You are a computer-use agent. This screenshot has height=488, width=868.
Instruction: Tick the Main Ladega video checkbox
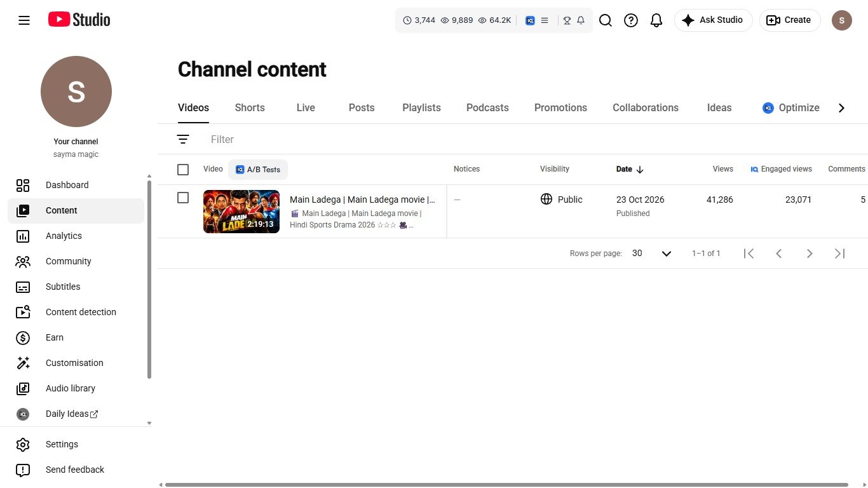183,198
